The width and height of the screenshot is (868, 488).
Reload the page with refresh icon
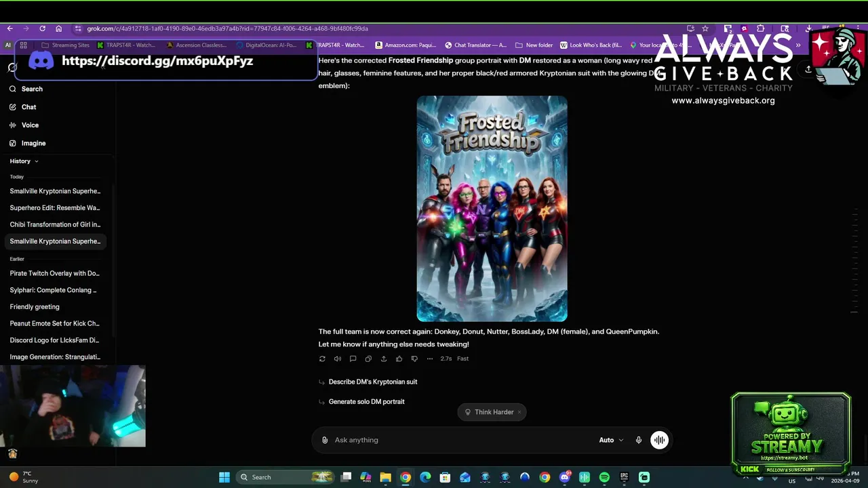tap(42, 28)
